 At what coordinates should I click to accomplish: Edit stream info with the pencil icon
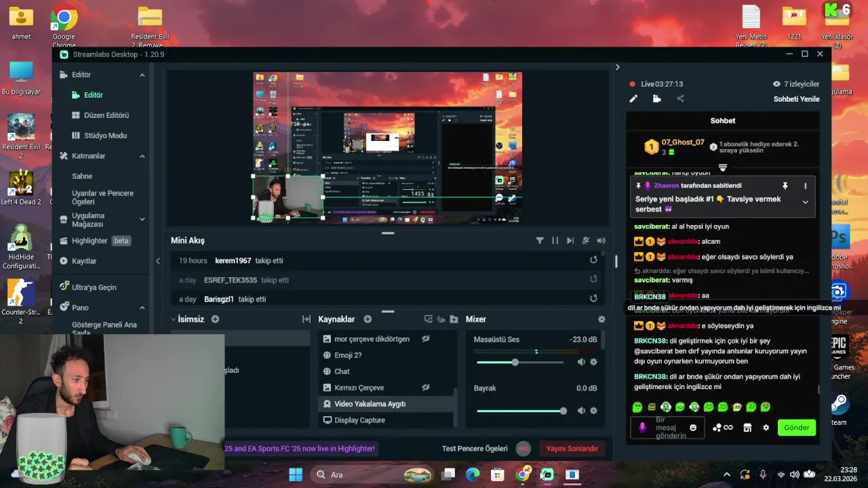pos(633,99)
